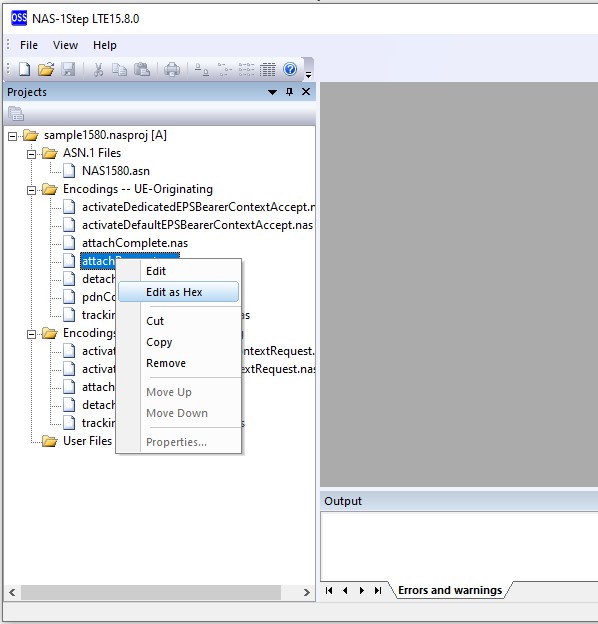
Task: Click the folder icon beside sample1580.nasproj
Action: 31,135
